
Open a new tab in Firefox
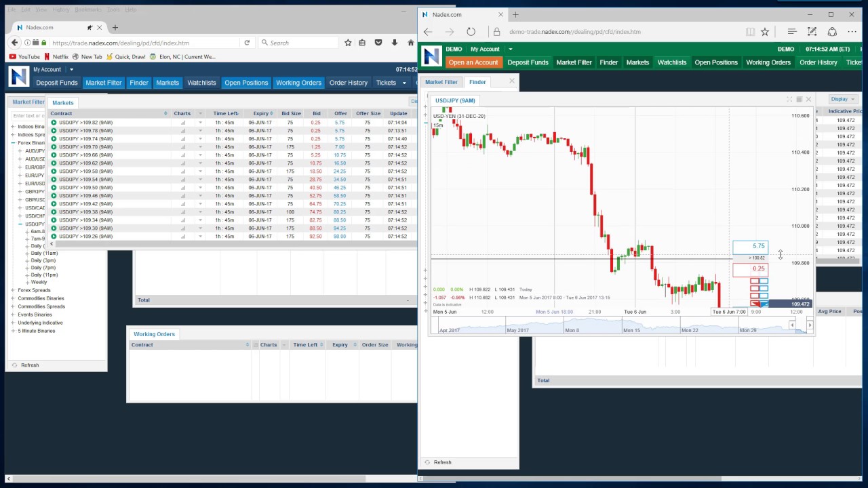(115, 27)
